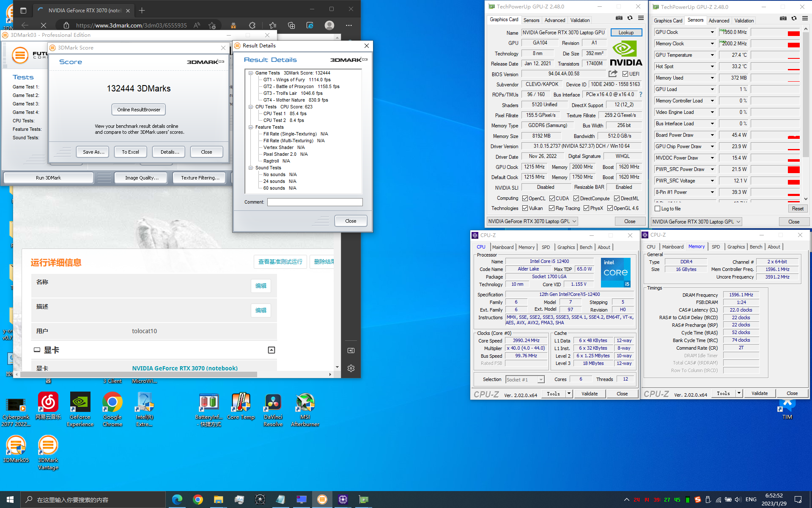
Task: Add this page to Edge favorites
Action: click(x=212, y=25)
